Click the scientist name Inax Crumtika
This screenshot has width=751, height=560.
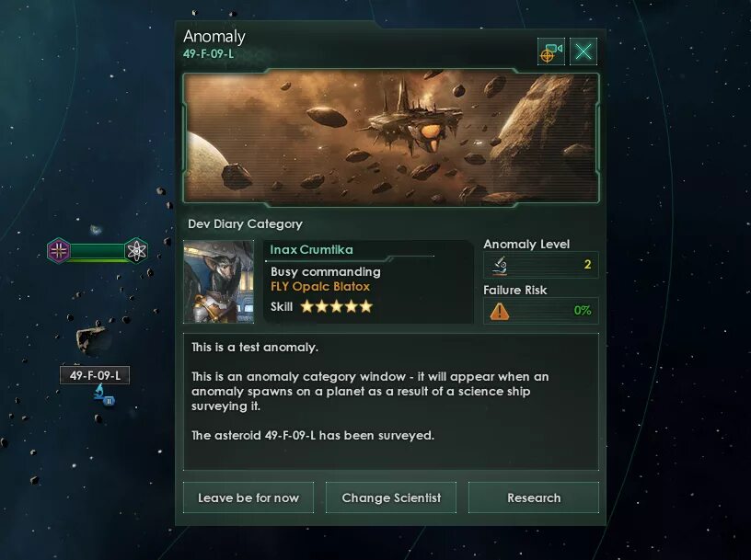click(x=311, y=250)
